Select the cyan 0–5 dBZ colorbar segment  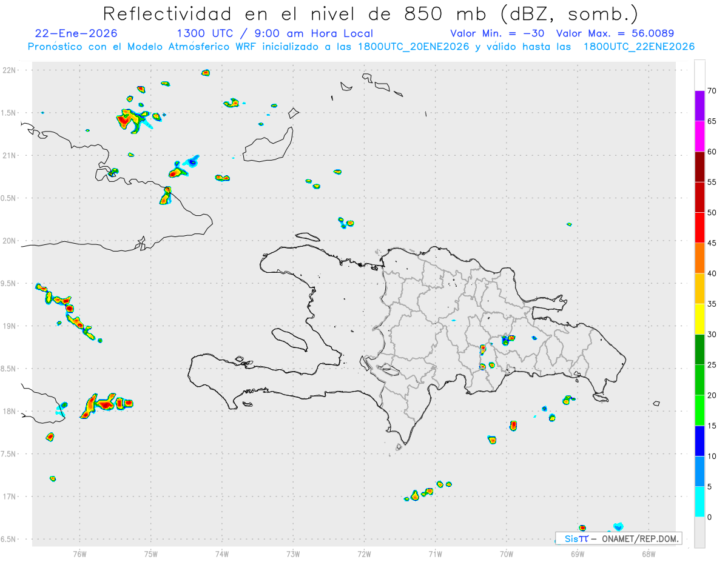[x=699, y=502]
